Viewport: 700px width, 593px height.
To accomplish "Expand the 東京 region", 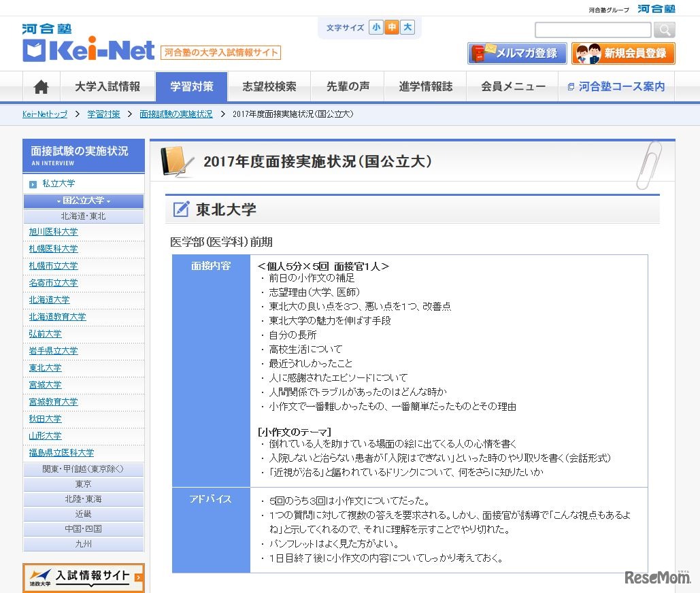I will tap(84, 484).
